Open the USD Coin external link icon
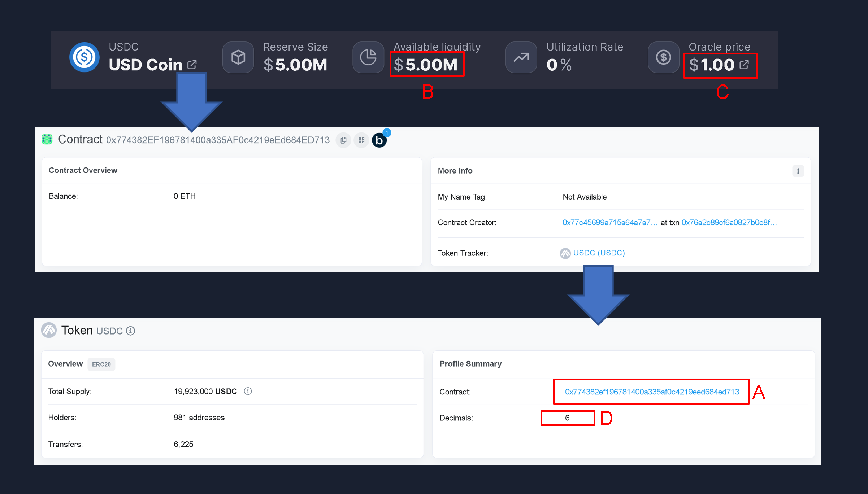868x494 pixels. click(192, 65)
